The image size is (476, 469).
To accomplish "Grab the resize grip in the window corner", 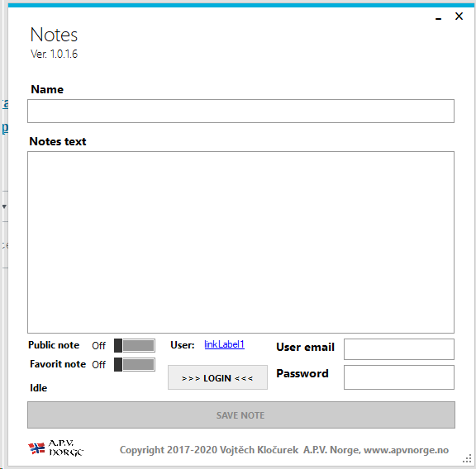I will pos(467,459).
